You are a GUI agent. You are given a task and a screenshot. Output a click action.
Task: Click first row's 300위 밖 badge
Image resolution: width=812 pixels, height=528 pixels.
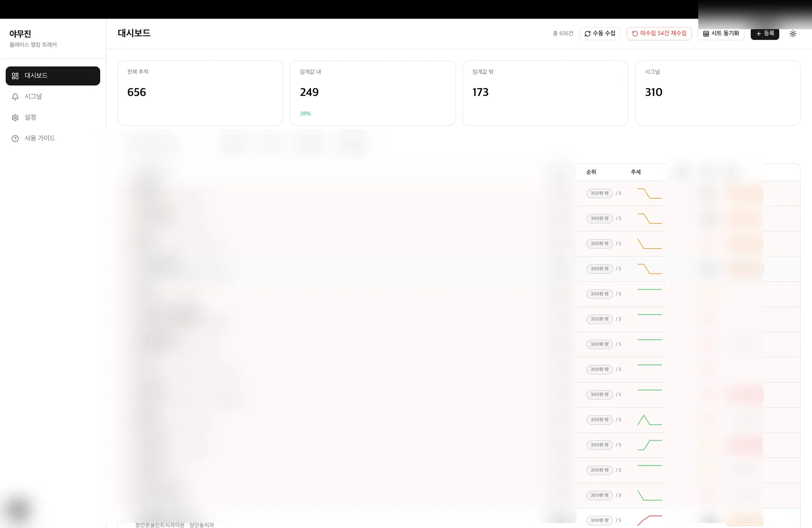pyautogui.click(x=599, y=194)
